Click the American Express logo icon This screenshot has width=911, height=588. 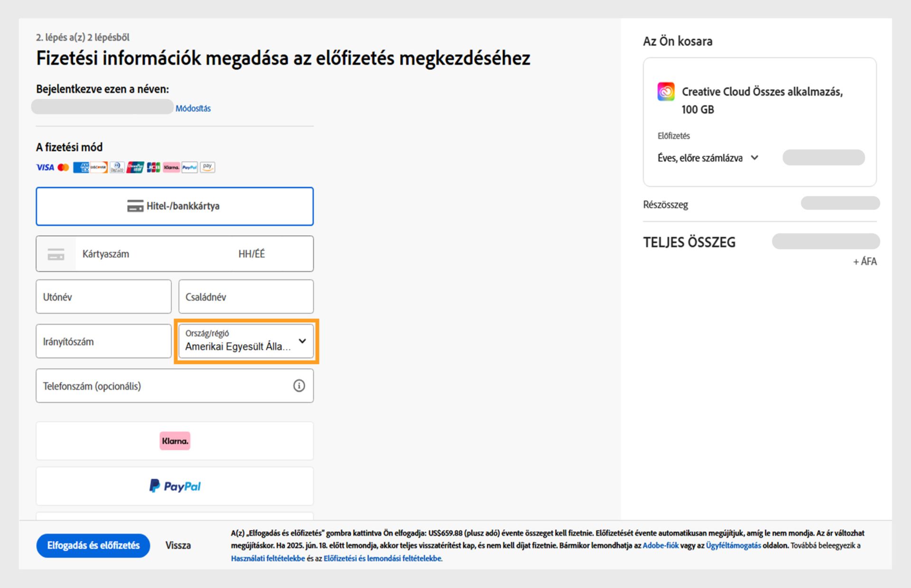(x=81, y=167)
